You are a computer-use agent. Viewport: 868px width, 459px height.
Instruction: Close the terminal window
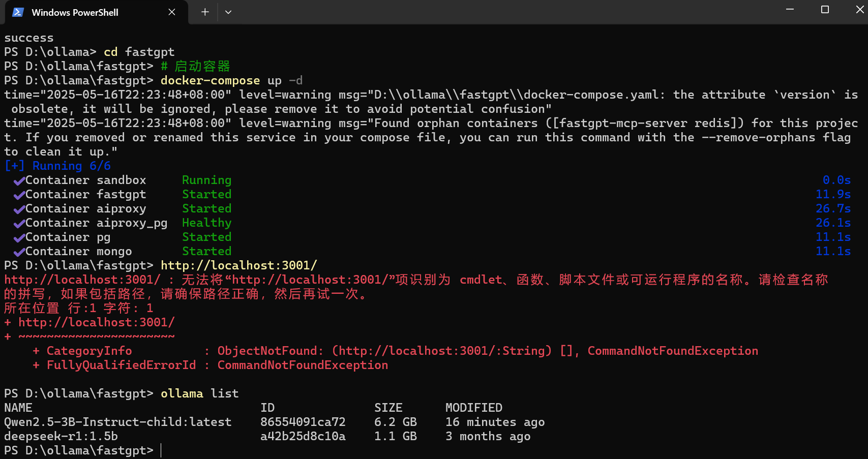(x=859, y=10)
